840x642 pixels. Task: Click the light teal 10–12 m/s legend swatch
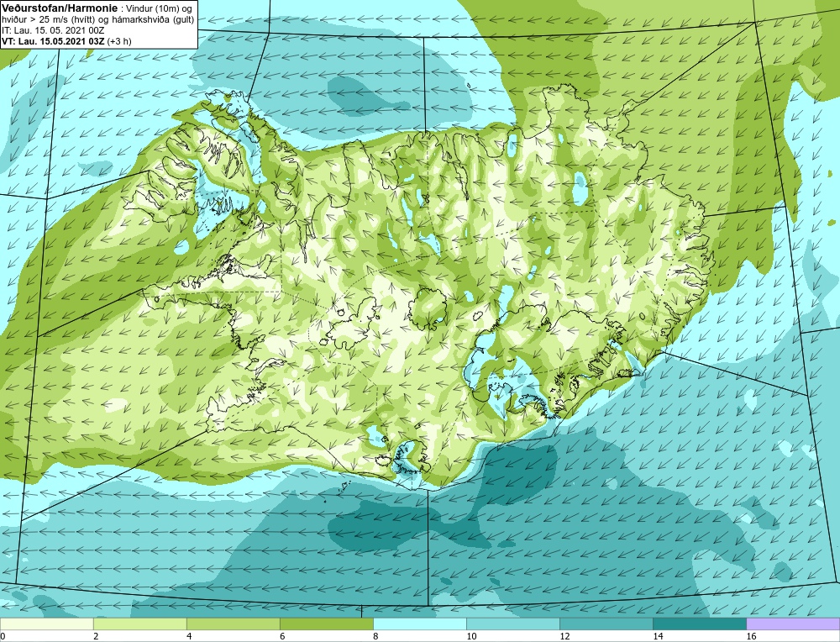tap(512, 624)
